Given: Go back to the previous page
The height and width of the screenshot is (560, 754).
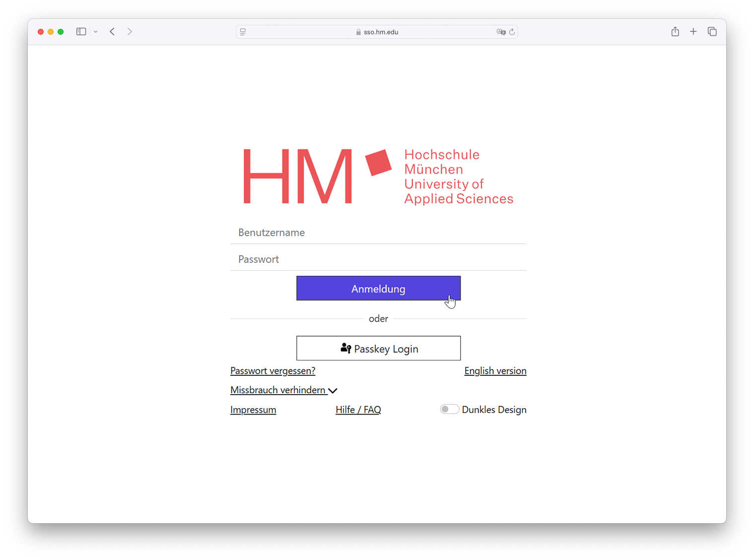Looking at the screenshot, I should point(112,32).
